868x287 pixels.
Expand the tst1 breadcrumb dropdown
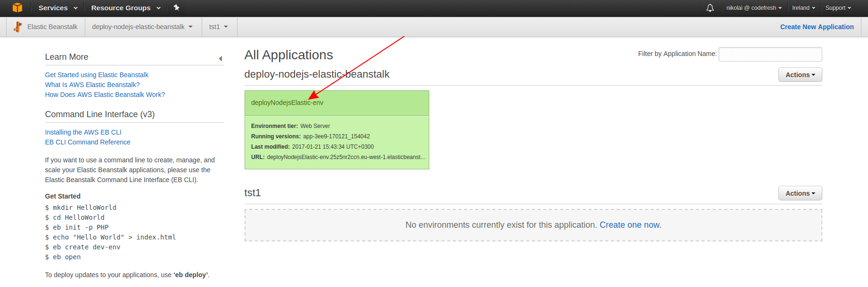pyautogui.click(x=219, y=27)
